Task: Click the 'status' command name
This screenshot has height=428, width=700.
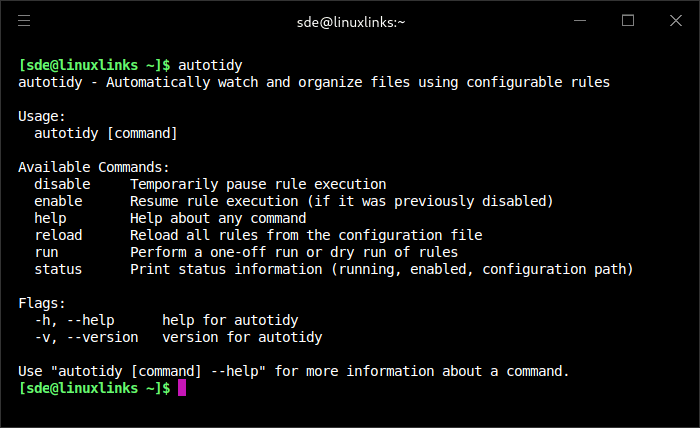Action: (x=58, y=269)
